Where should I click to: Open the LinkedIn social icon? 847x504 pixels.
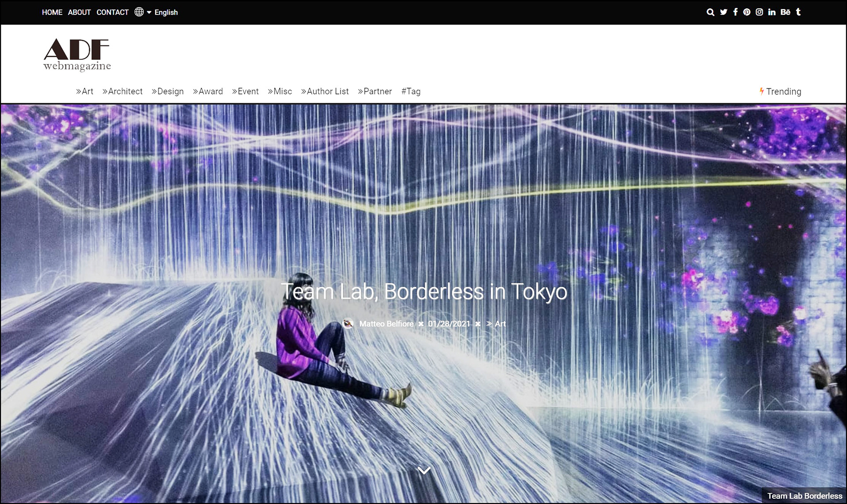pyautogui.click(x=772, y=12)
